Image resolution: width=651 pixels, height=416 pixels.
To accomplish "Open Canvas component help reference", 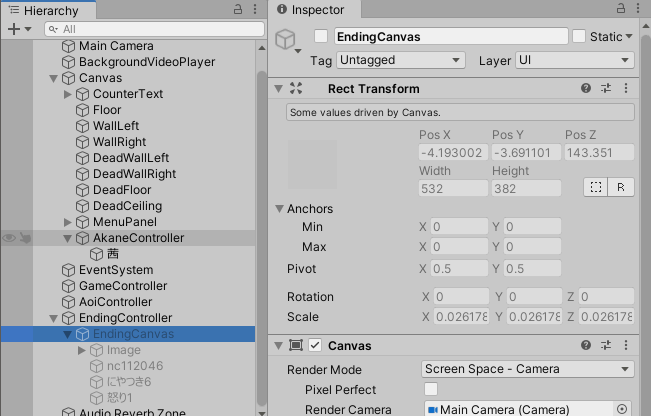I will coord(586,345).
